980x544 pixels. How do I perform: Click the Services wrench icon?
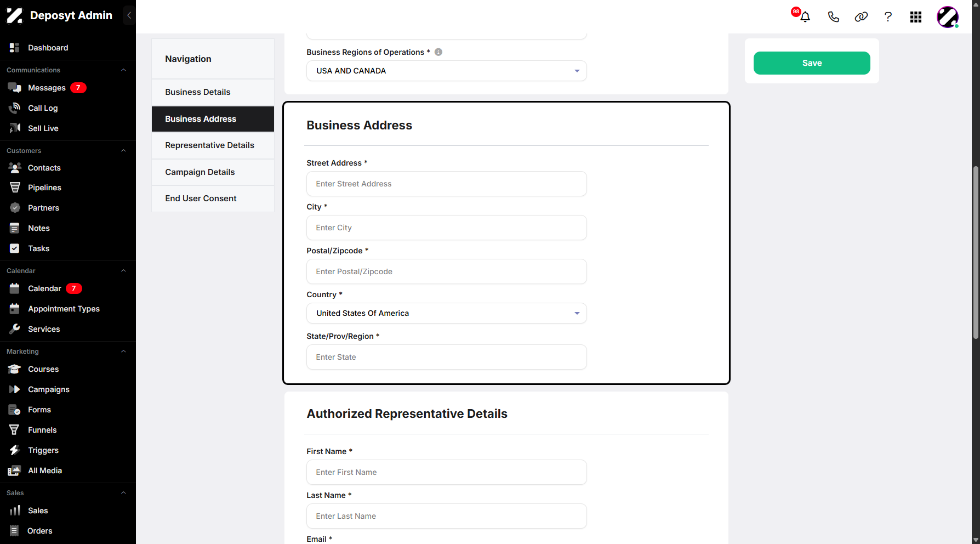pos(15,329)
